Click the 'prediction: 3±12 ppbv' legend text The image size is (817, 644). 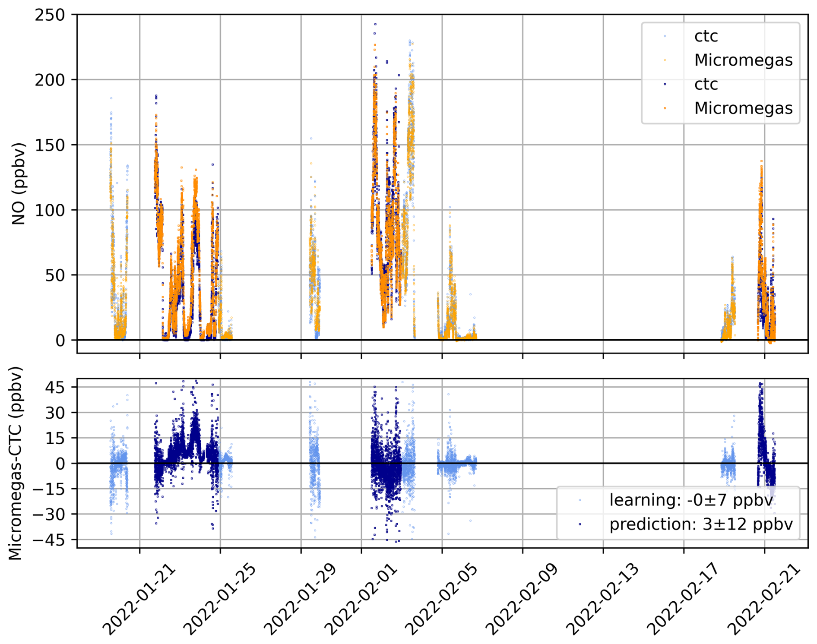701,524
